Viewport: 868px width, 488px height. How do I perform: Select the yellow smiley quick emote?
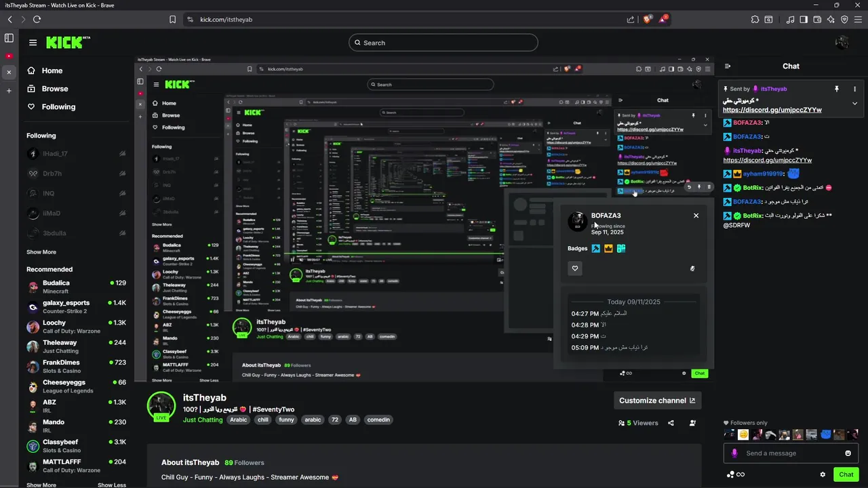pyautogui.click(x=743, y=434)
